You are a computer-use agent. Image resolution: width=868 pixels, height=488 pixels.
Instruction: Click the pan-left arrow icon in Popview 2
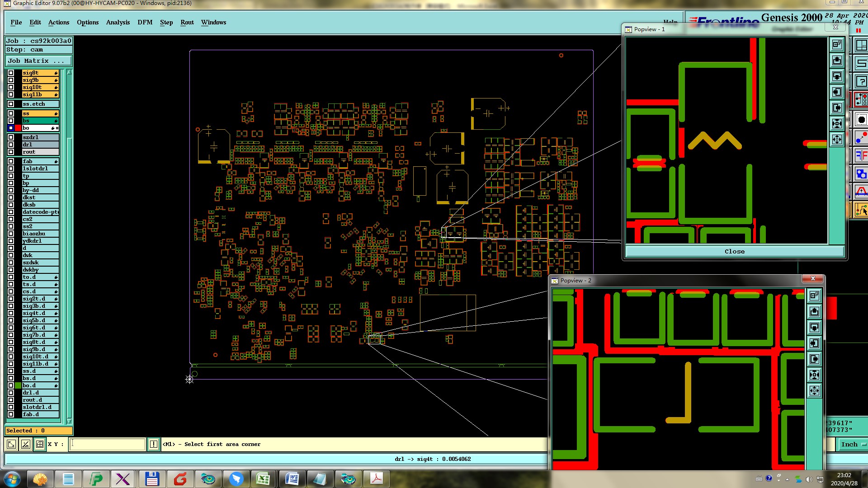click(814, 343)
